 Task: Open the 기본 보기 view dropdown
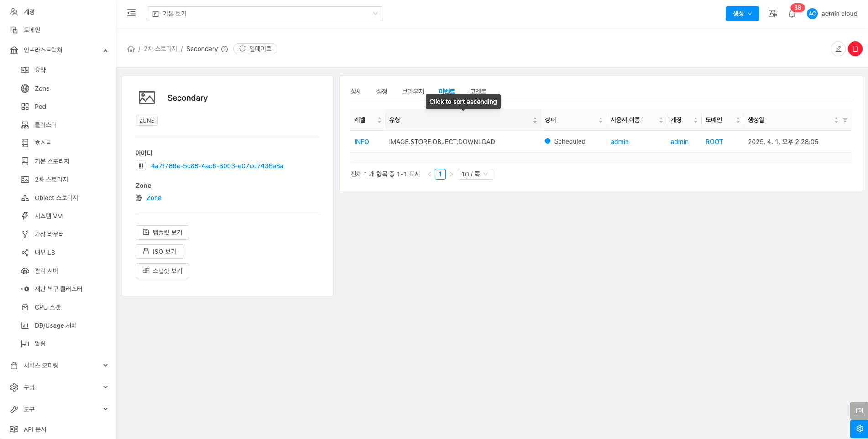(265, 14)
